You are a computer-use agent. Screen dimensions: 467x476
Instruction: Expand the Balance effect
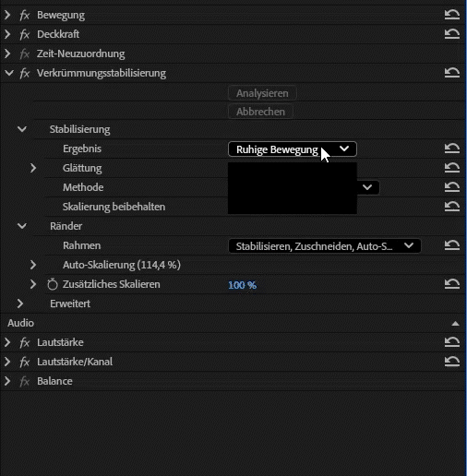7,381
